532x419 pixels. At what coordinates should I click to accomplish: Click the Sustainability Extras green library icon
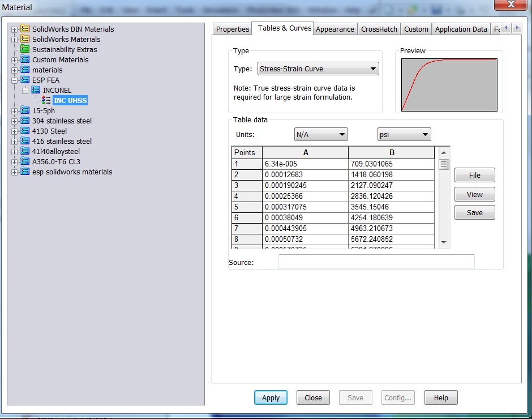(x=25, y=49)
